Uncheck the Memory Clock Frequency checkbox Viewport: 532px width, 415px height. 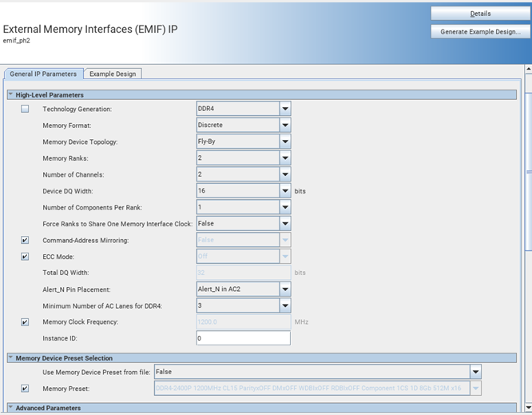click(25, 322)
